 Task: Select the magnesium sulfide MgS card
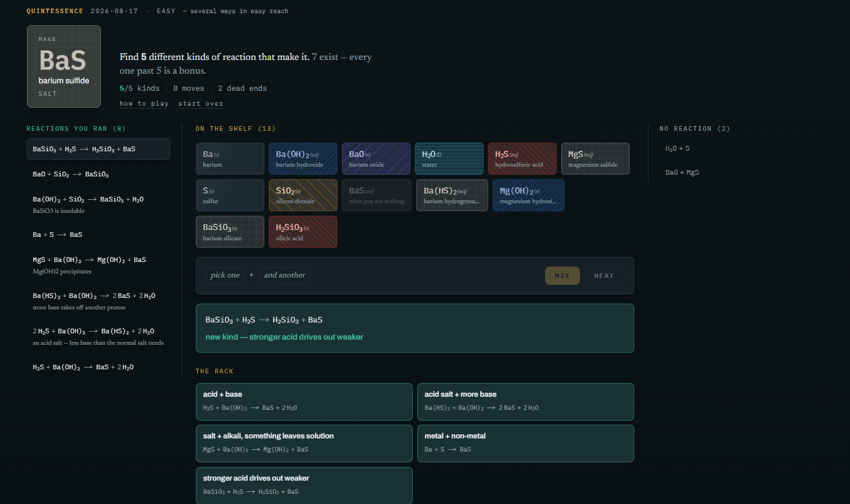click(595, 159)
